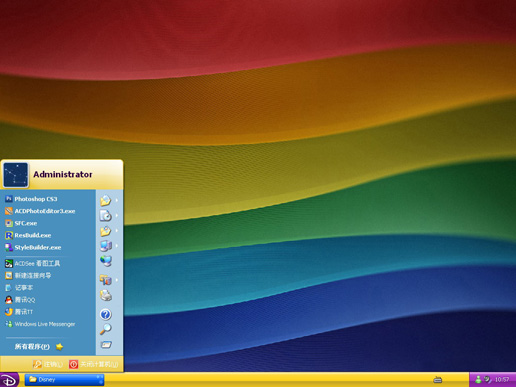The height and width of the screenshot is (387, 516).
Task: Open ResBuild.exe entry
Action: [28, 235]
